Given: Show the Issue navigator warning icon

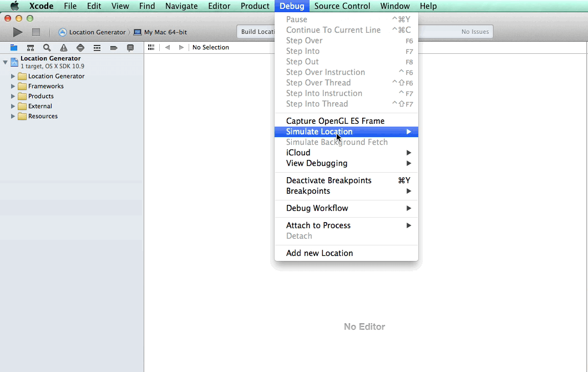Looking at the screenshot, I should pyautogui.click(x=64, y=48).
